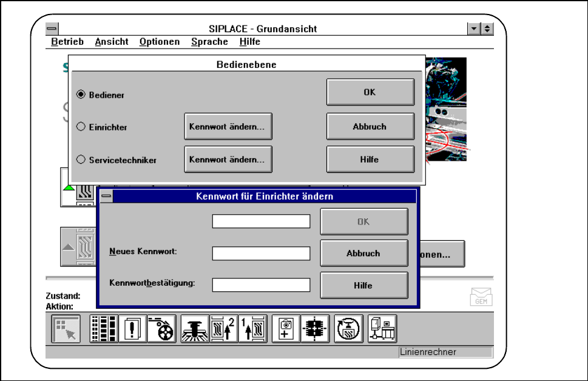Click Hilfe in the Bedienebene dialog
Viewport: 588px width, 381px height.
point(370,160)
